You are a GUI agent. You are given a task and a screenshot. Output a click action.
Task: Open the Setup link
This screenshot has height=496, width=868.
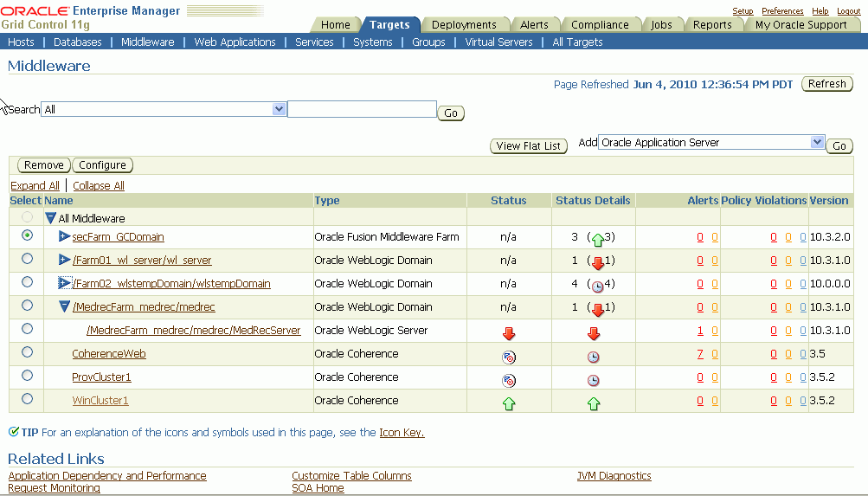[743, 11]
